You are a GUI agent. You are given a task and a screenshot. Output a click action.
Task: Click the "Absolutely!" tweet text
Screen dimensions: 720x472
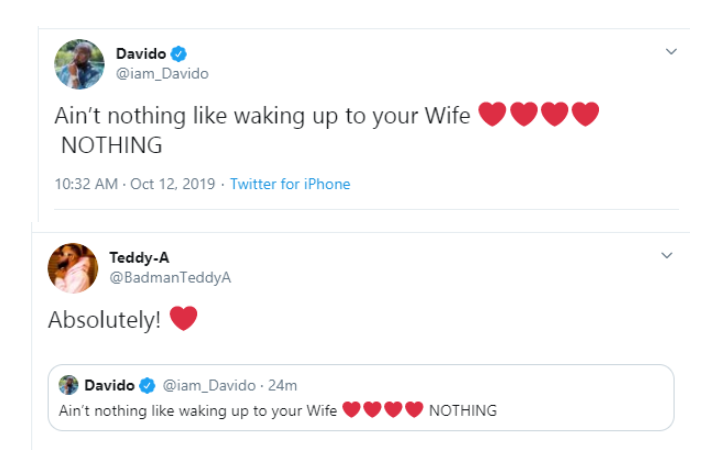pyautogui.click(x=105, y=320)
